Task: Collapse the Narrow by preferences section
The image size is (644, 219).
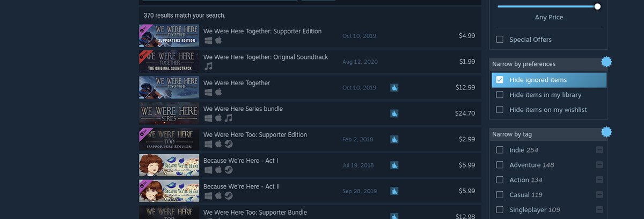Action: (542, 64)
